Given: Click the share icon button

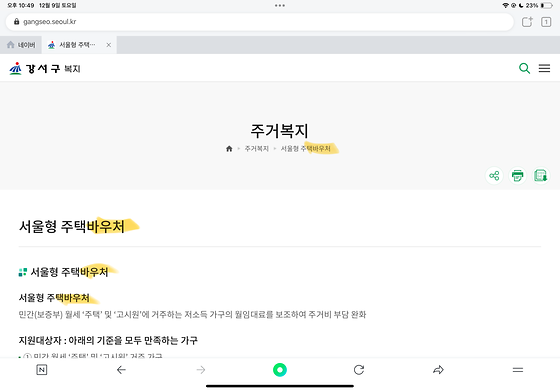Looking at the screenshot, I should (x=494, y=176).
